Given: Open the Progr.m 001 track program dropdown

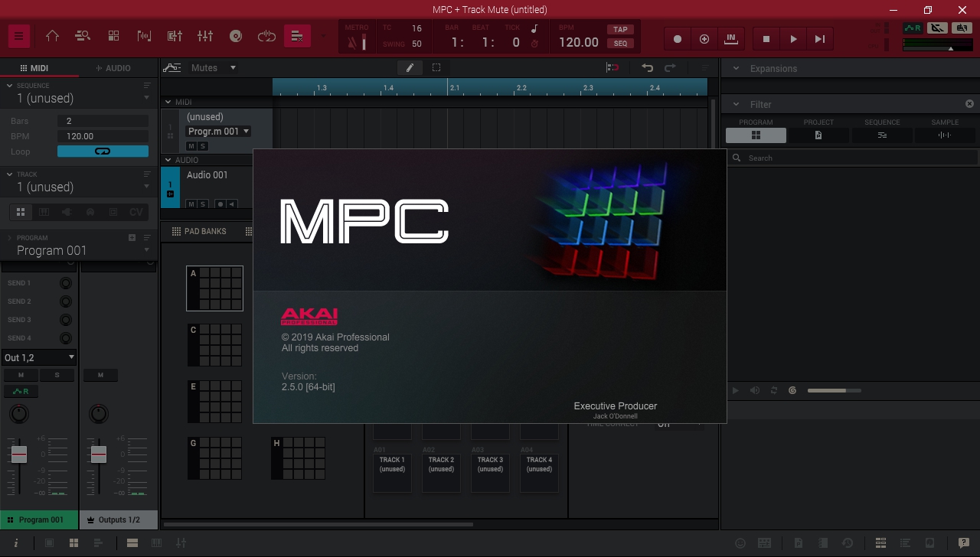Looking at the screenshot, I should (x=218, y=132).
